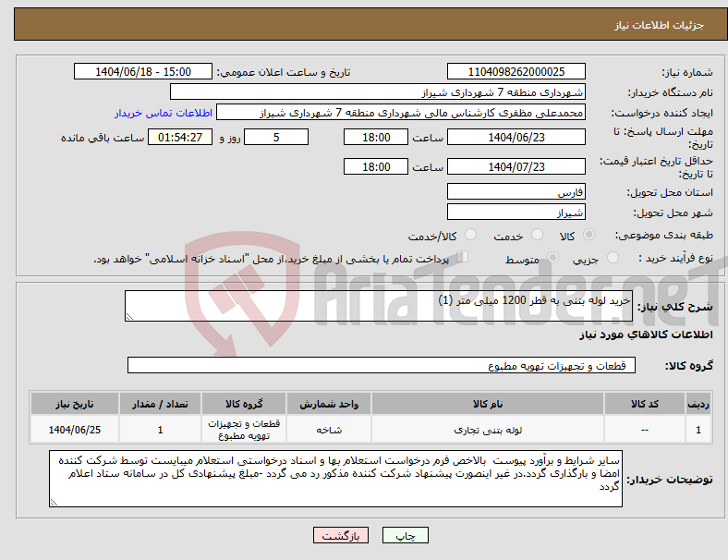The width and height of the screenshot is (728, 560).
Task: Click the countdown timer 01:54:27
Action: click(180, 137)
